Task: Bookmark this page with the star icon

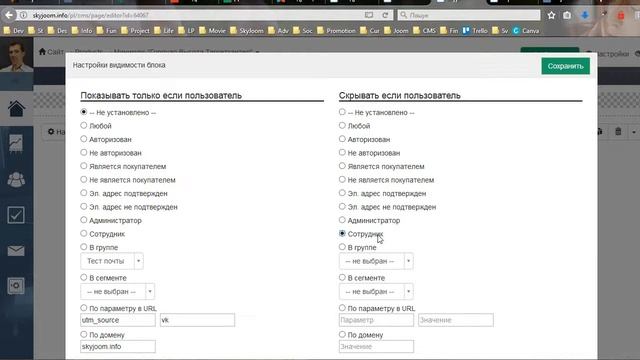Action: coord(551,15)
